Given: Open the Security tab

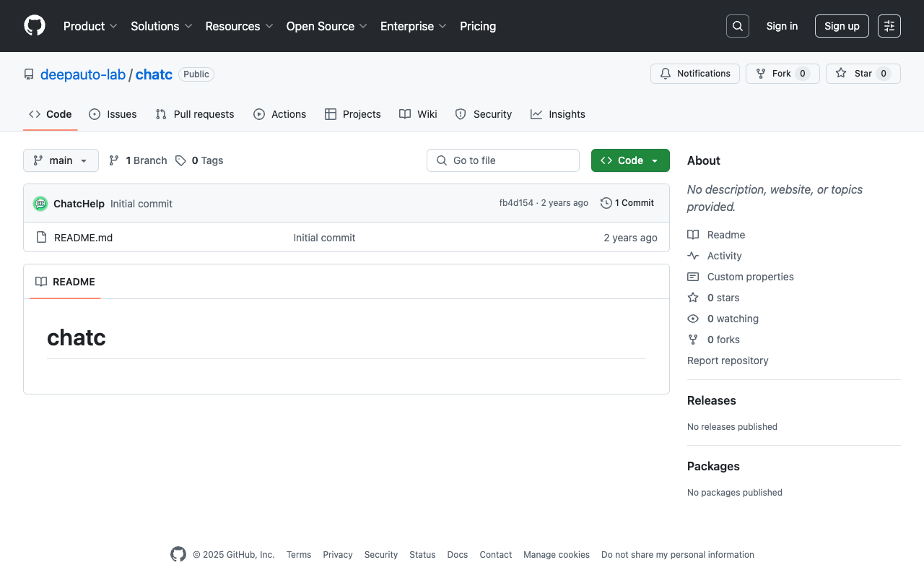Looking at the screenshot, I should click(484, 114).
